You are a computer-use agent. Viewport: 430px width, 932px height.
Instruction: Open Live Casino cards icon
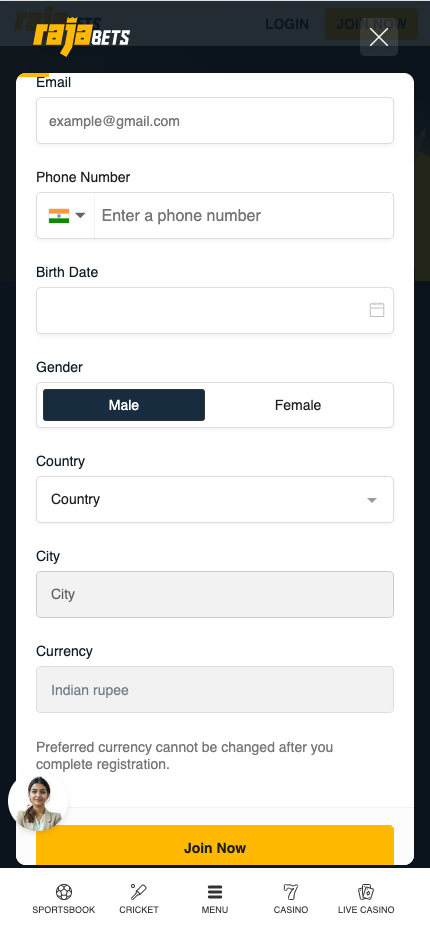coord(366,892)
